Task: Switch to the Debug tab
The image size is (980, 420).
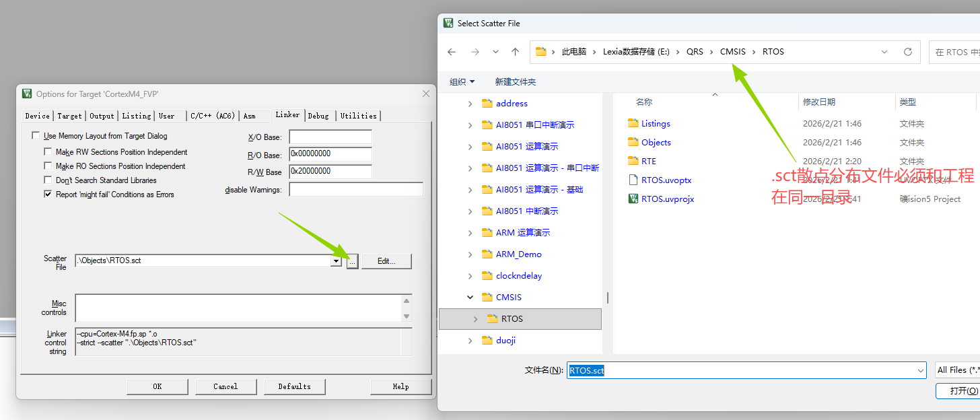Action: tap(319, 116)
